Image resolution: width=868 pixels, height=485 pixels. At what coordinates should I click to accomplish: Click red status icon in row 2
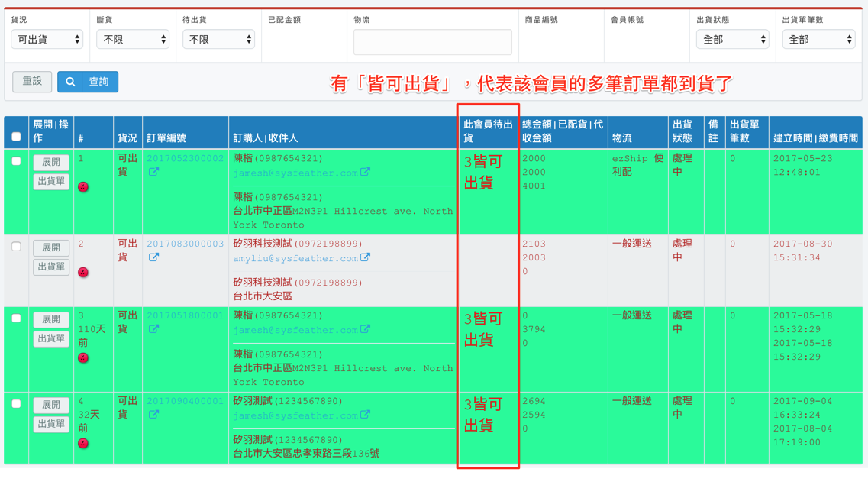pos(83,273)
